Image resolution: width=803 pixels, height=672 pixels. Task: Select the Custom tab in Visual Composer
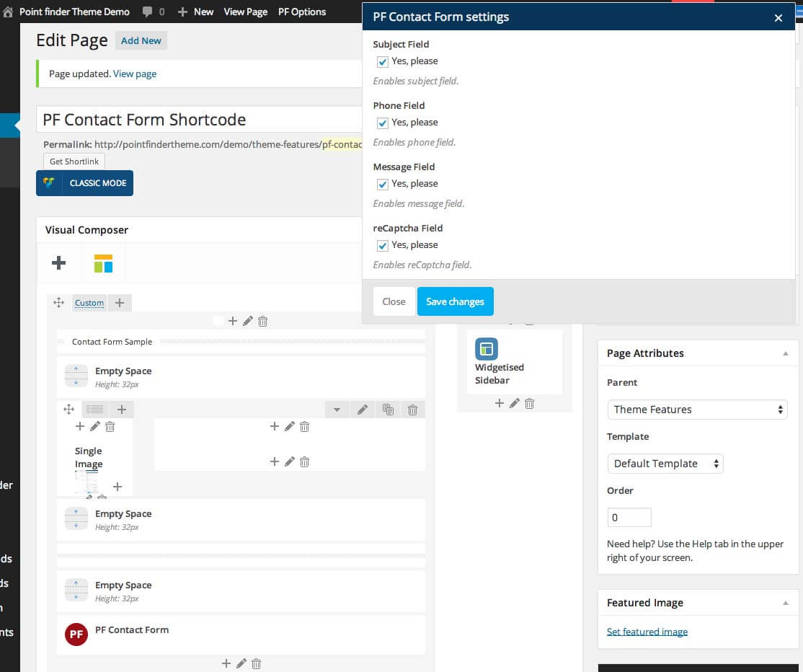(x=89, y=303)
